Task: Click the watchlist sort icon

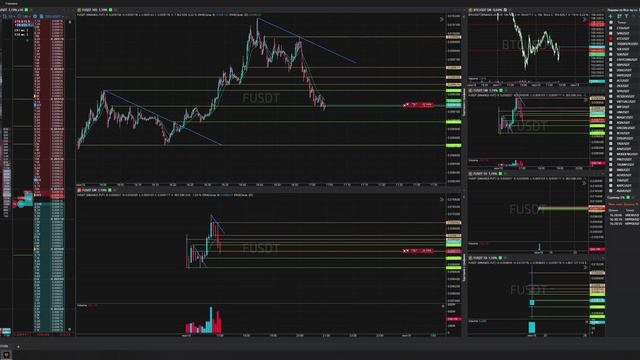Action: (619, 16)
